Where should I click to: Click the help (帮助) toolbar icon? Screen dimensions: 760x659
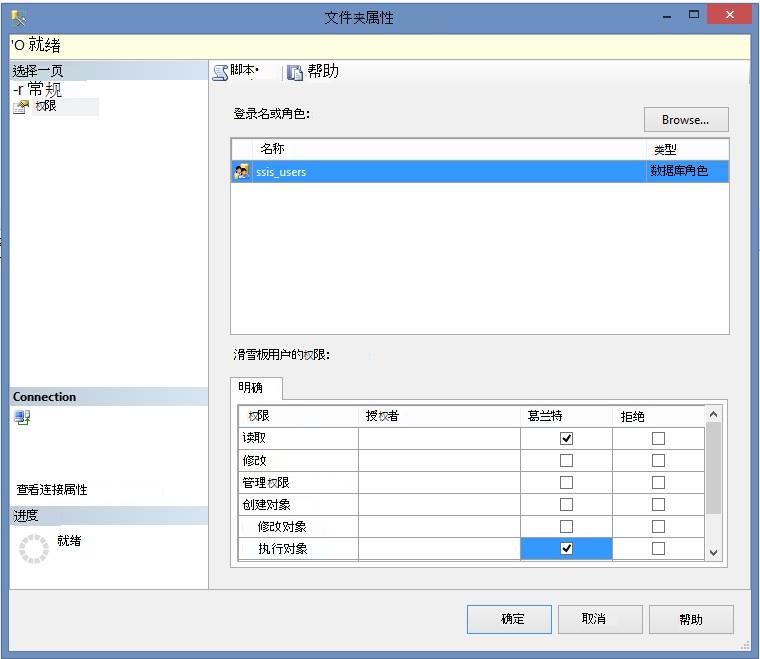point(295,73)
